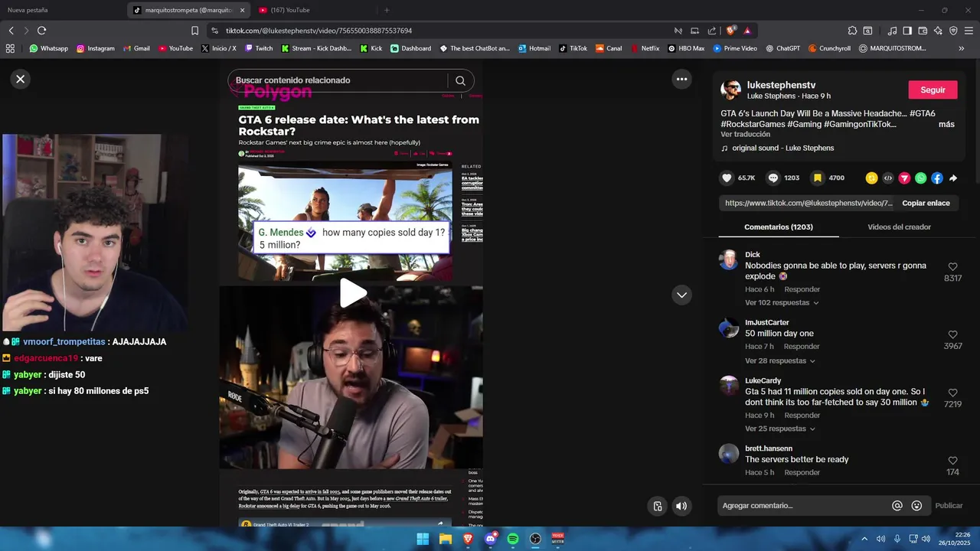Image resolution: width=980 pixels, height=551 pixels.
Task: Share video on Facebook
Action: click(937, 178)
